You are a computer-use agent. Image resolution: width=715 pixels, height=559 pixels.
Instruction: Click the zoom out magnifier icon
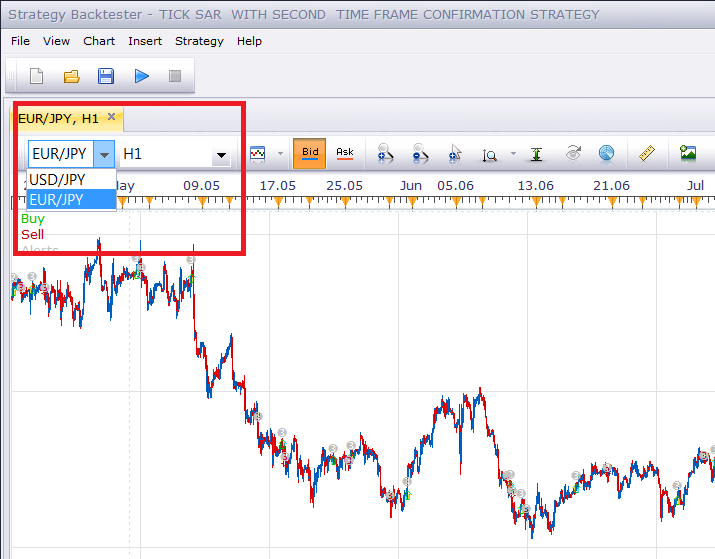[420, 154]
